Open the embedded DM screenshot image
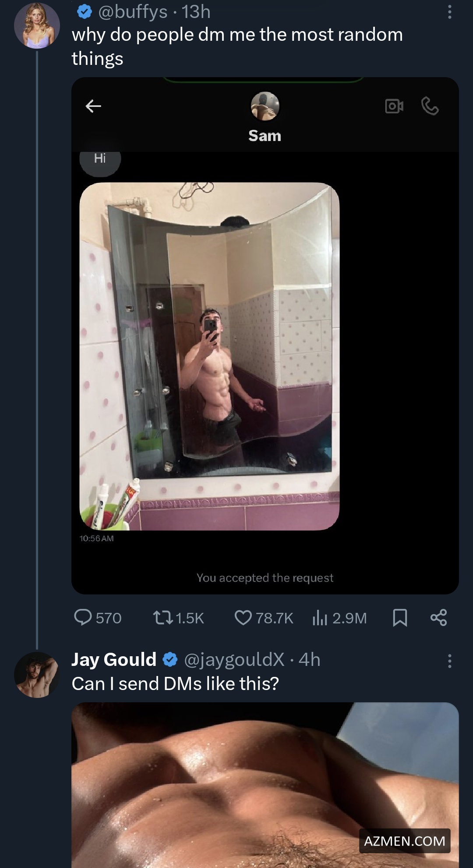The height and width of the screenshot is (868, 473). coord(265,336)
